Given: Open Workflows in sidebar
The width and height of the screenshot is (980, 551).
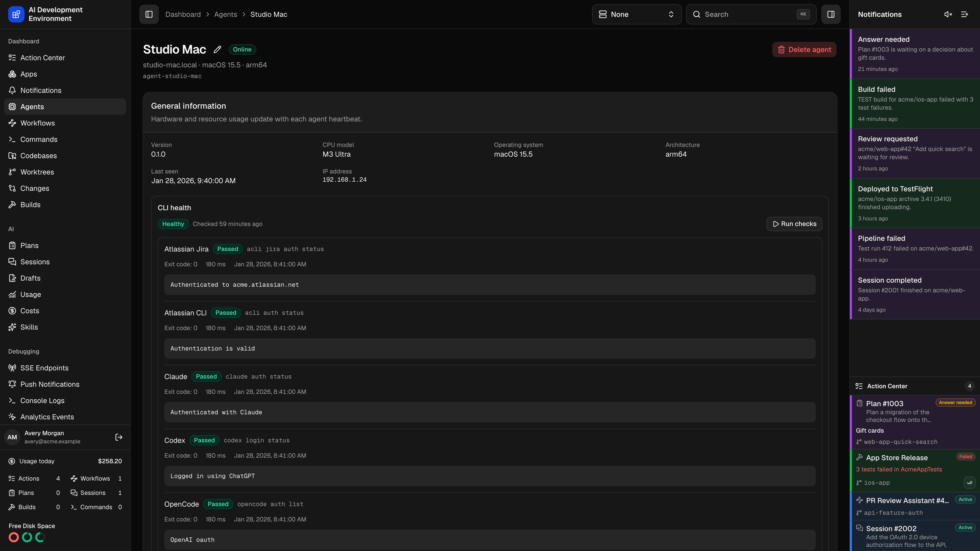Looking at the screenshot, I should point(65,123).
